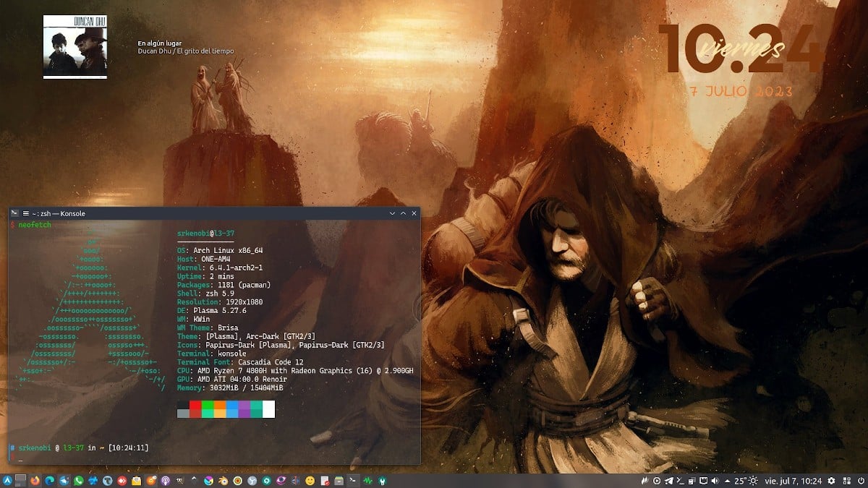Open the yellow smiley emoji app
868x488 pixels.
[x=310, y=481]
